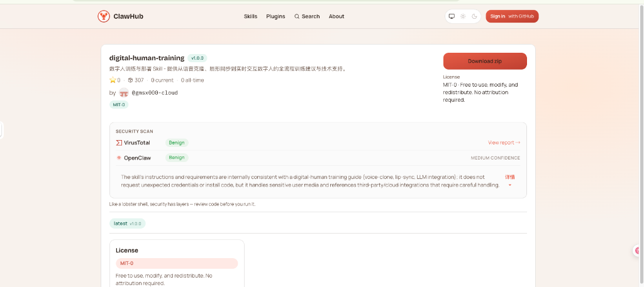Image resolution: width=644 pixels, height=287 pixels.
Task: Click the MIT-0 label in License card
Action: click(x=177, y=263)
